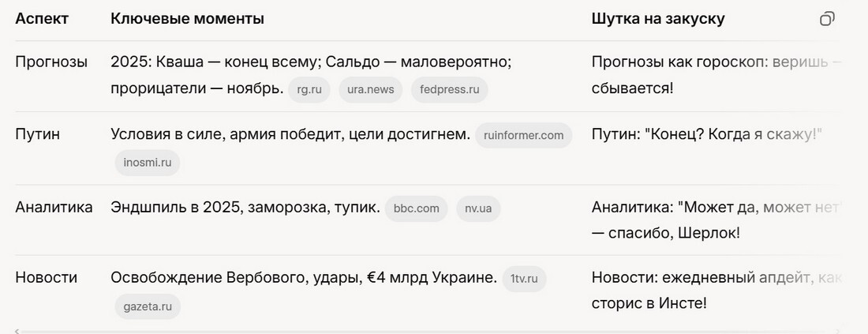Open the rg.ru source chip
Viewport: 868px width, 334px height.
[309, 90]
